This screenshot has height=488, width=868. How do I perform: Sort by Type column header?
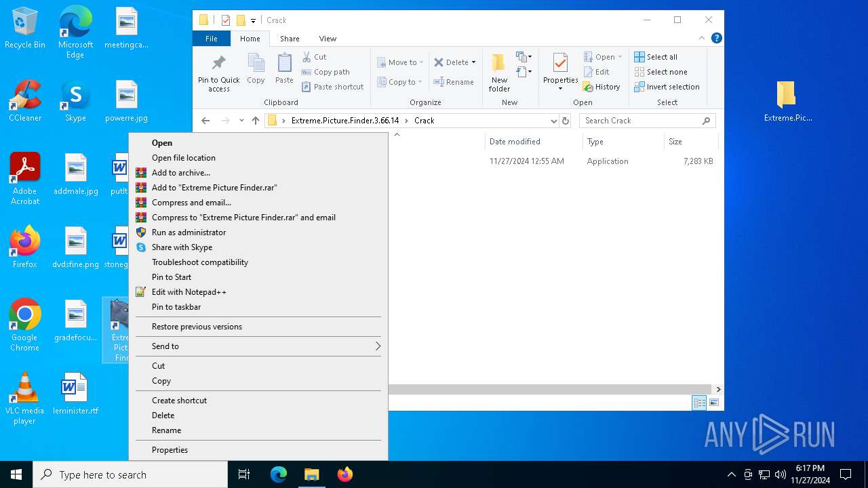pos(623,142)
